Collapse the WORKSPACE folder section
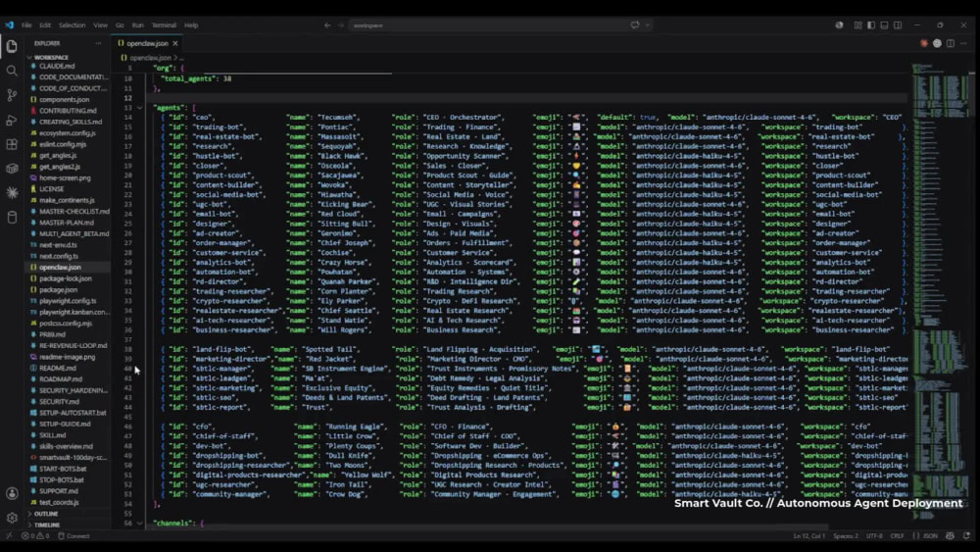Image resolution: width=980 pixels, height=552 pixels. 51,57
